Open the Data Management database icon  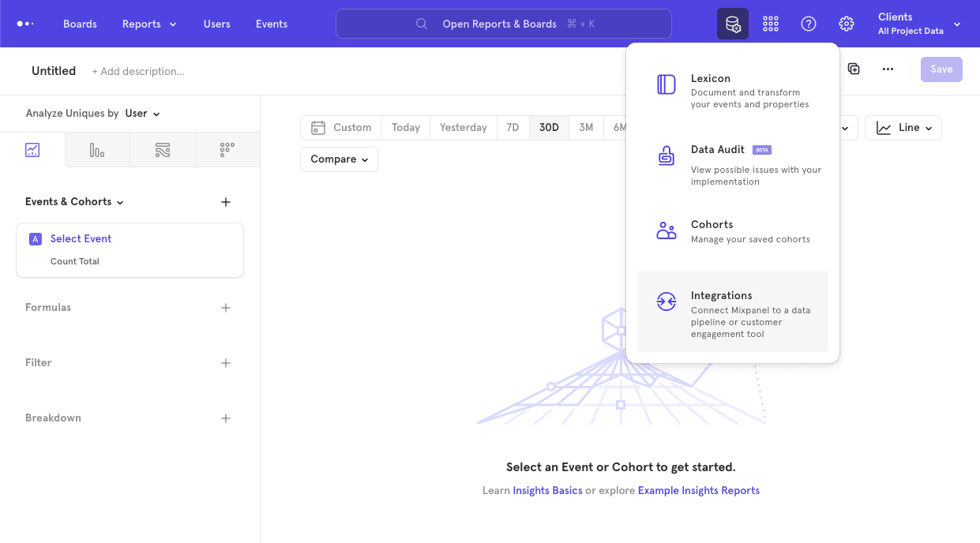click(x=732, y=24)
